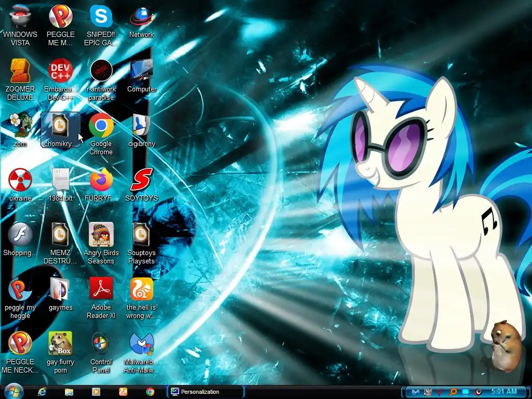Screen dimensions: 532x399
Task: Launch UC Browser from the taskbar
Action: (123, 392)
